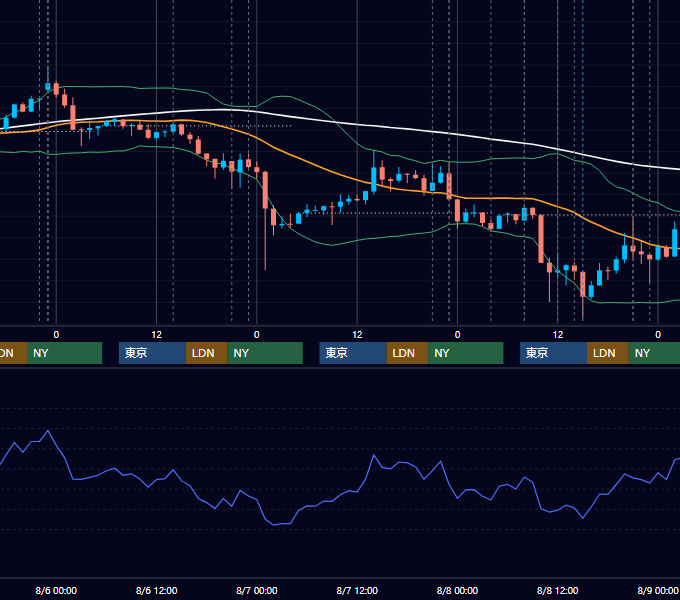Screen dimensions: 680x600
Task: Click the hour label 0 above 8/7 00:00
Action: click(x=257, y=335)
